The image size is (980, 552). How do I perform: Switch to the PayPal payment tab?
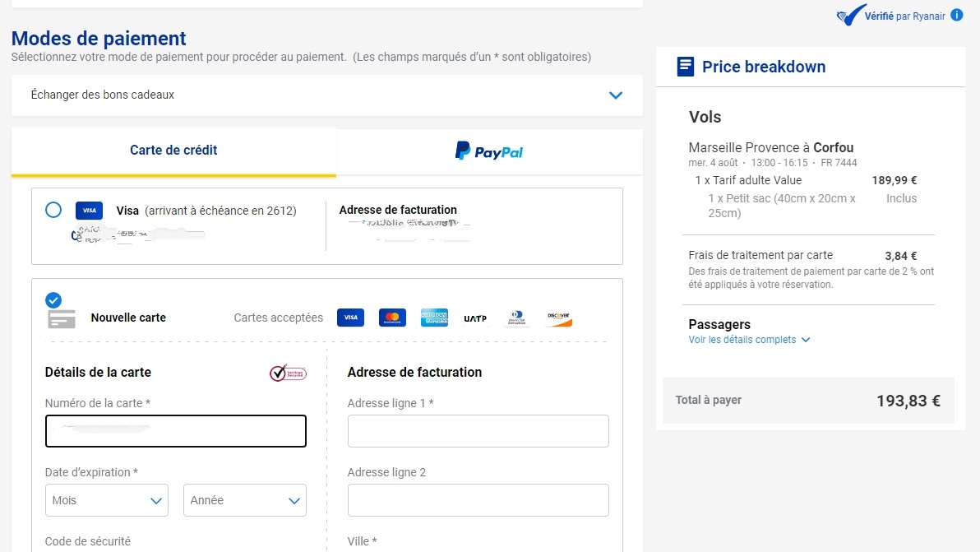tap(488, 151)
